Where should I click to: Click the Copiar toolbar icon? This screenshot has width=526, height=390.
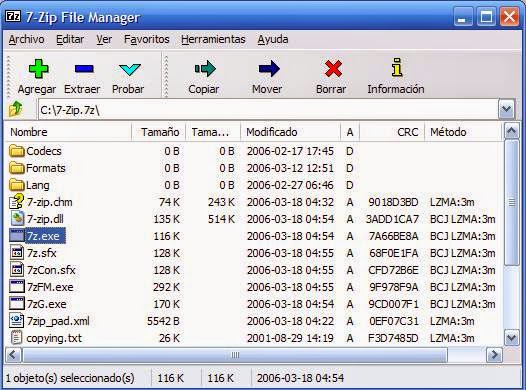tap(205, 69)
